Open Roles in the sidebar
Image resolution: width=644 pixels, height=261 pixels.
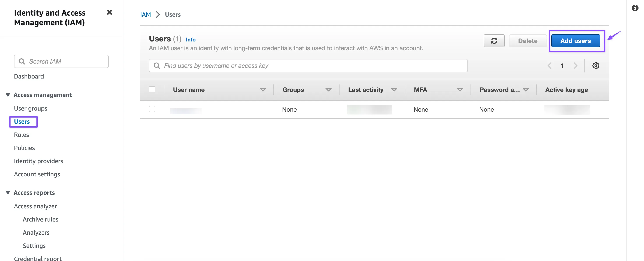tap(21, 135)
